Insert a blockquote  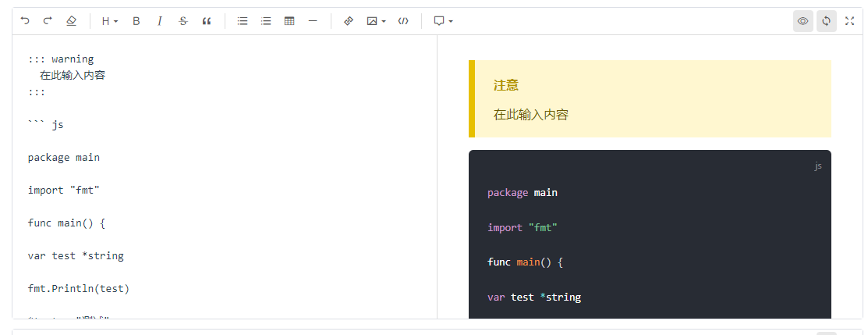coord(207,21)
